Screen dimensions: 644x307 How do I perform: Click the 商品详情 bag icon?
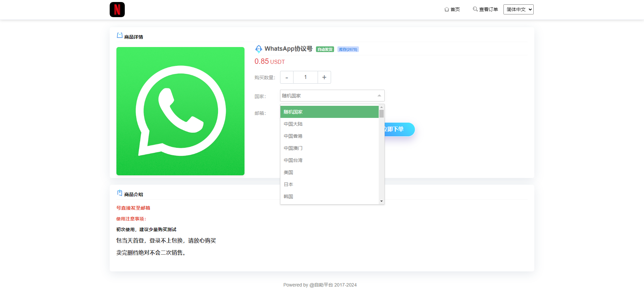pos(119,35)
